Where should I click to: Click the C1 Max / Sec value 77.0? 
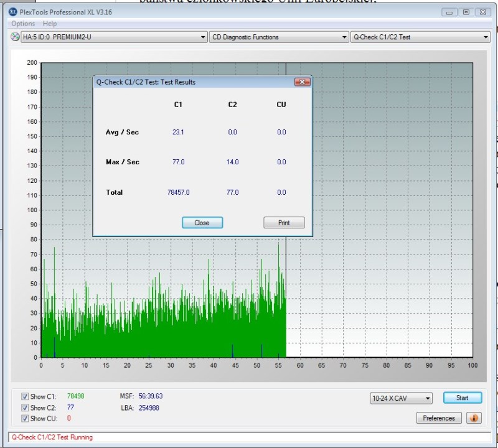click(178, 162)
